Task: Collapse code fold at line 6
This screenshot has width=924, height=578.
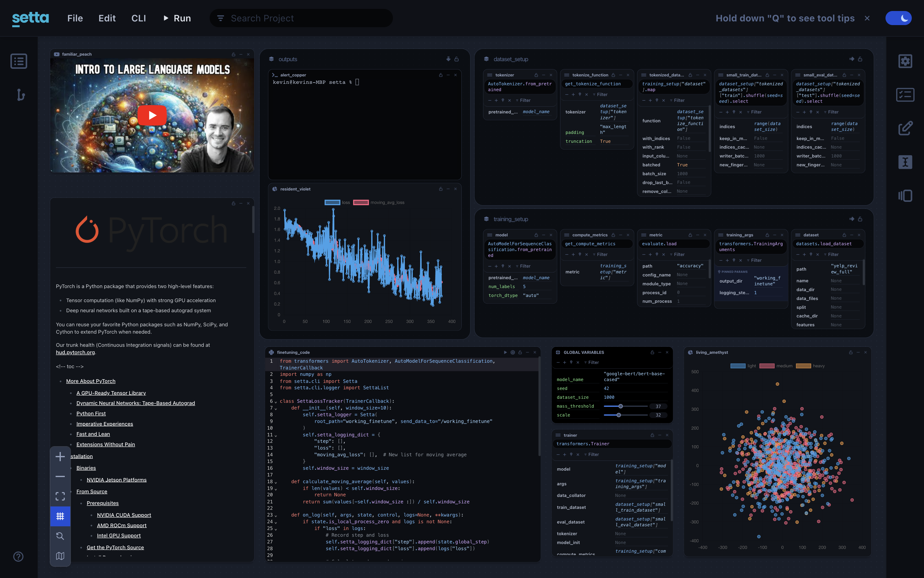Action: [276, 402]
